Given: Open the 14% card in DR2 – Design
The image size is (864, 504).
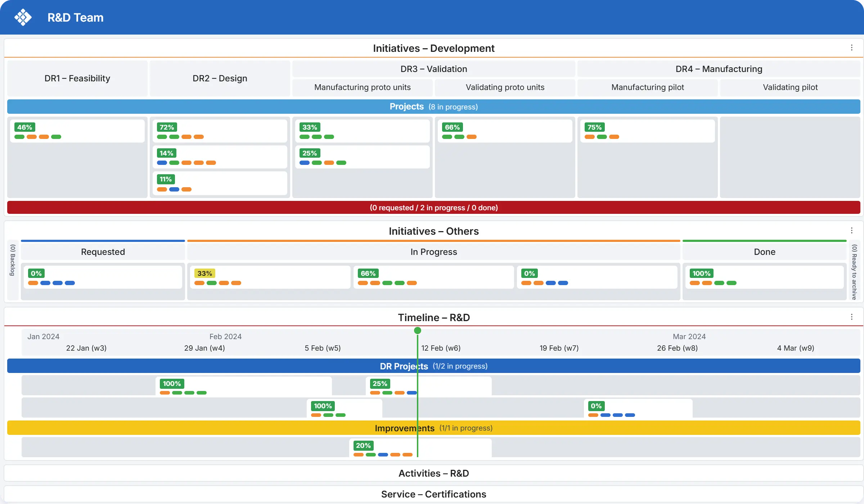Looking at the screenshot, I should pos(220,157).
